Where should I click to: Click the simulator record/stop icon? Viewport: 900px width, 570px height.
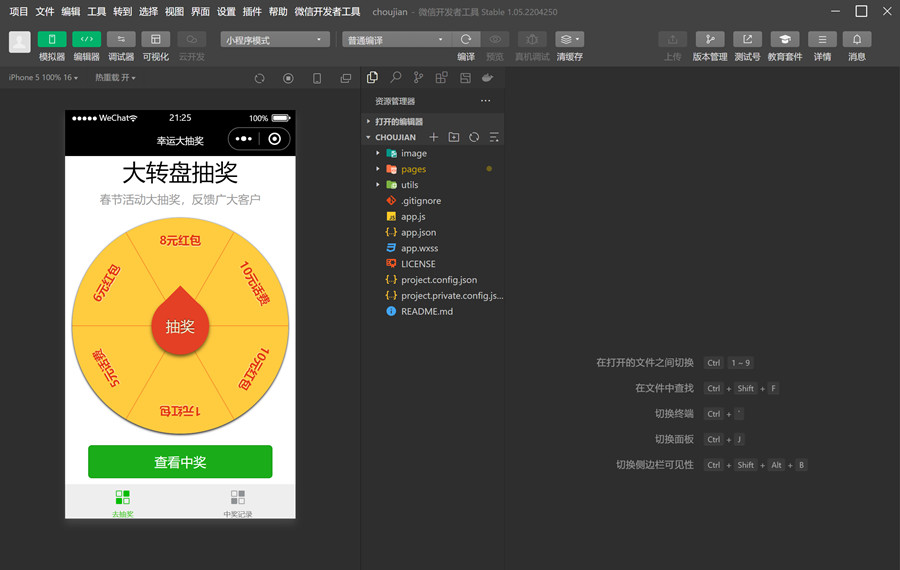tap(288, 78)
